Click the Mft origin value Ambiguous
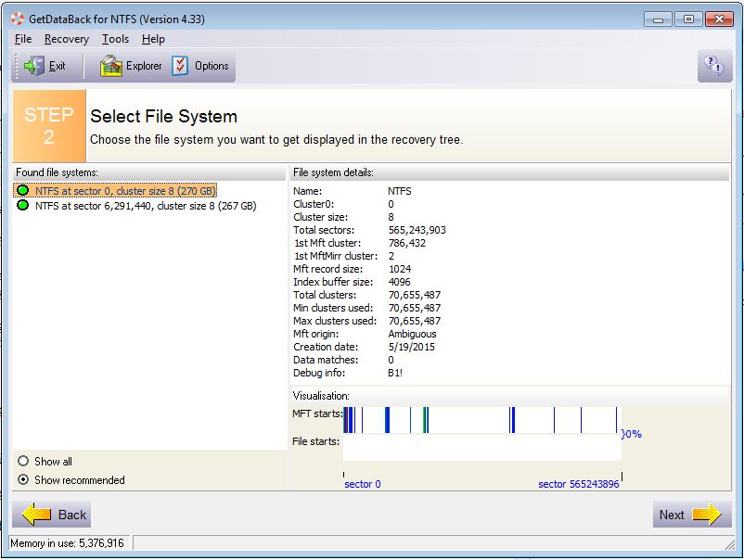The image size is (744, 560). [412, 334]
